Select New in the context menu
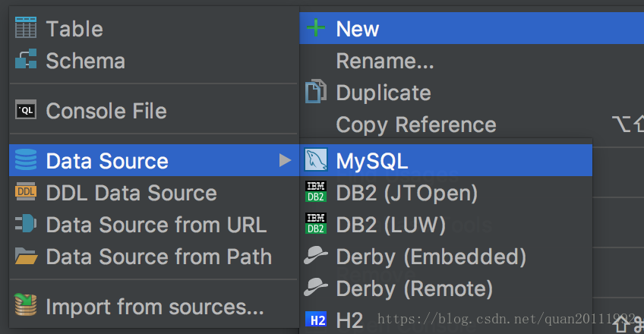This screenshot has height=334, width=644. click(472, 28)
